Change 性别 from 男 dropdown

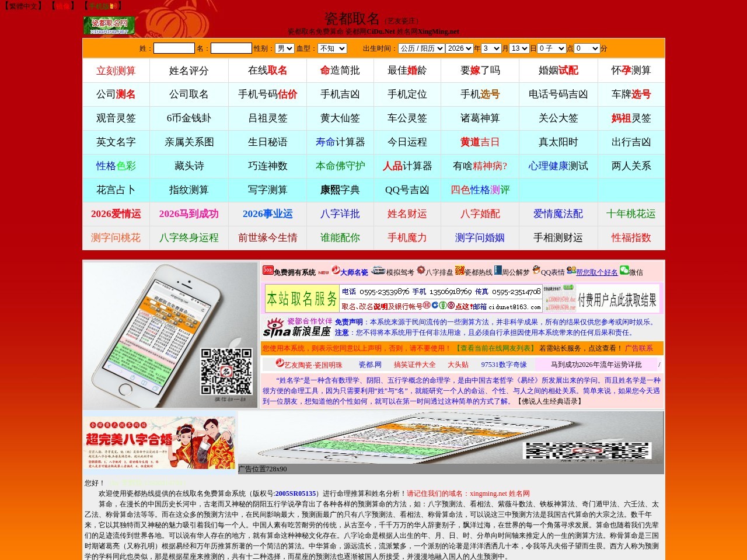tap(284, 48)
